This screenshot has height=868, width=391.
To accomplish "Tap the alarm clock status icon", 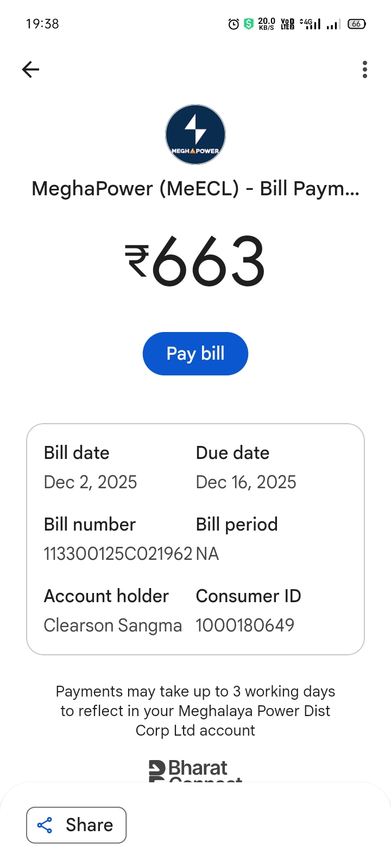I will [x=234, y=24].
